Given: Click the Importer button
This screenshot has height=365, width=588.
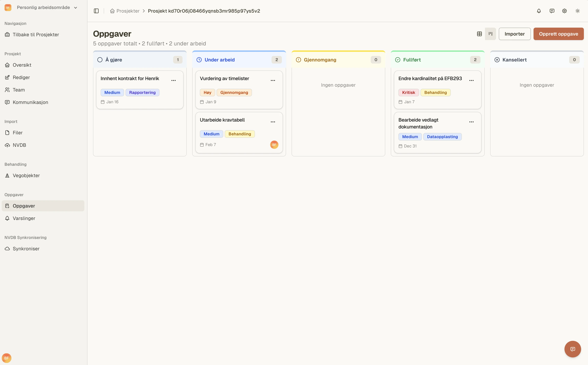Looking at the screenshot, I should click(514, 34).
